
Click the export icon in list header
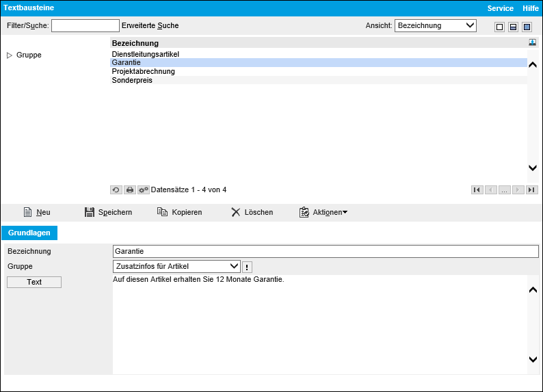pos(532,42)
